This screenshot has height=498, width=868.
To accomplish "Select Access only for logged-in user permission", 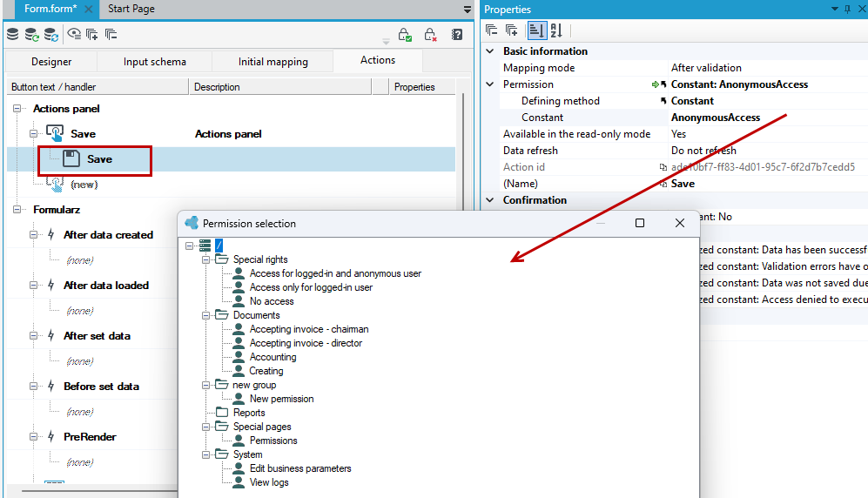I will tap(311, 287).
